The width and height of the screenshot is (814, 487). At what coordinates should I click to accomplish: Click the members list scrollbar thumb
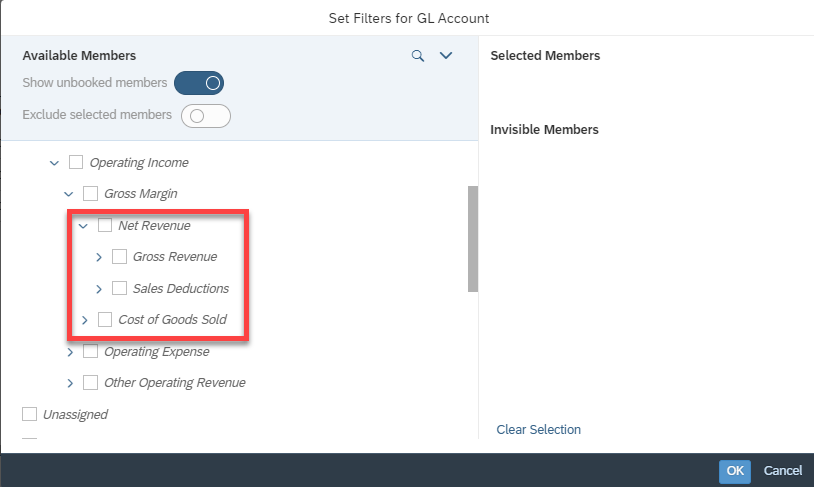coord(473,239)
